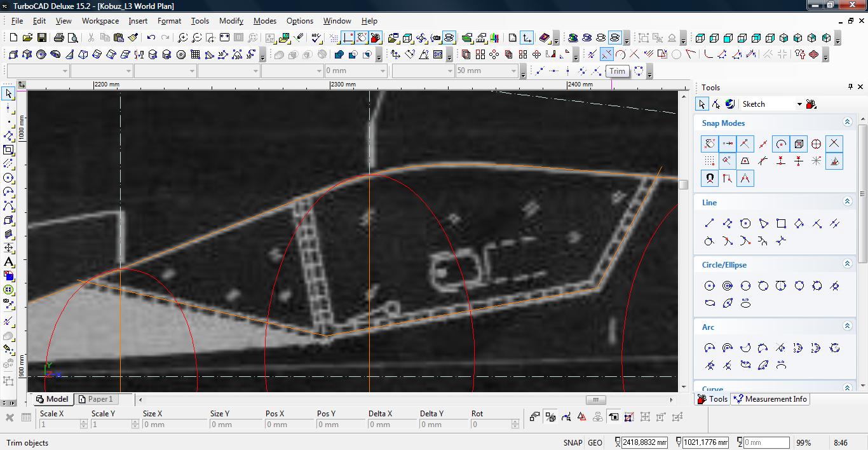Click the Select arrow tool in left toolbar
Viewport: 868px width, 450px height.
[x=8, y=93]
